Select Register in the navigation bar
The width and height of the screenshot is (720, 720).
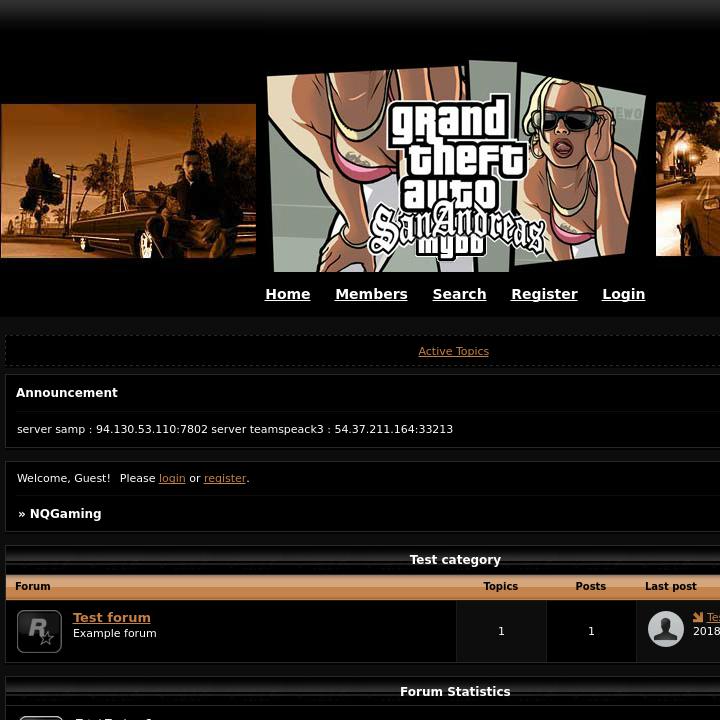tap(544, 294)
